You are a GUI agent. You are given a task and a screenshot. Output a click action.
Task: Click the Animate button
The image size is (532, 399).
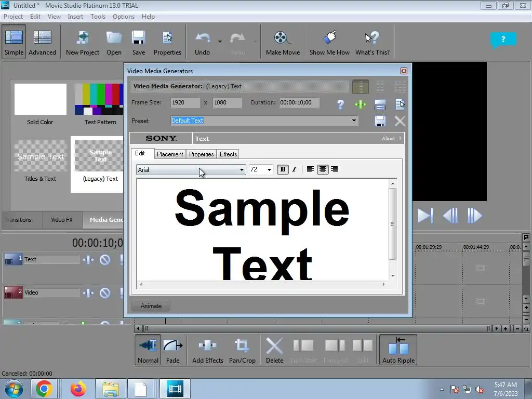151,306
